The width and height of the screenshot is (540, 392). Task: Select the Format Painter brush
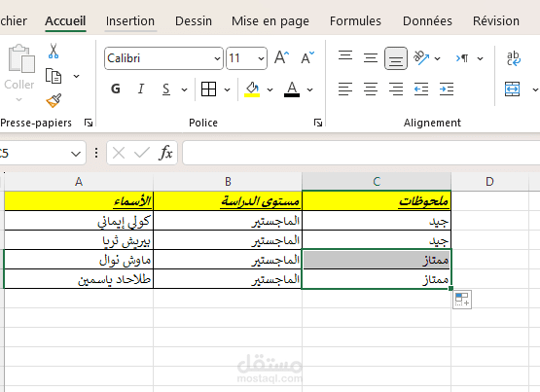(54, 100)
